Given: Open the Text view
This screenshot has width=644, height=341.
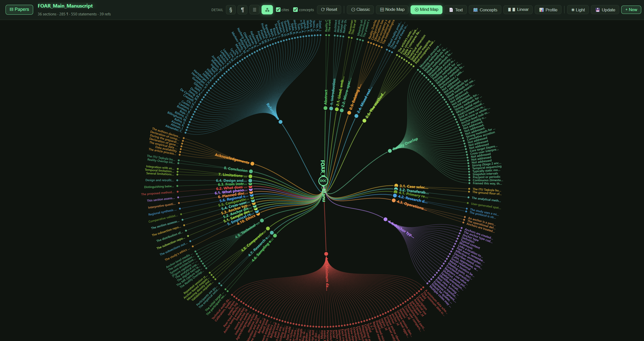Looking at the screenshot, I should pyautogui.click(x=456, y=10).
